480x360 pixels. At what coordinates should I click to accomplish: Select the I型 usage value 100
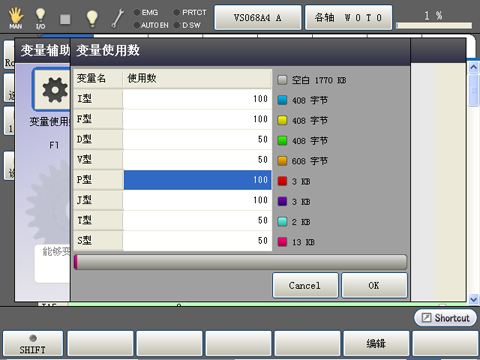[197, 99]
